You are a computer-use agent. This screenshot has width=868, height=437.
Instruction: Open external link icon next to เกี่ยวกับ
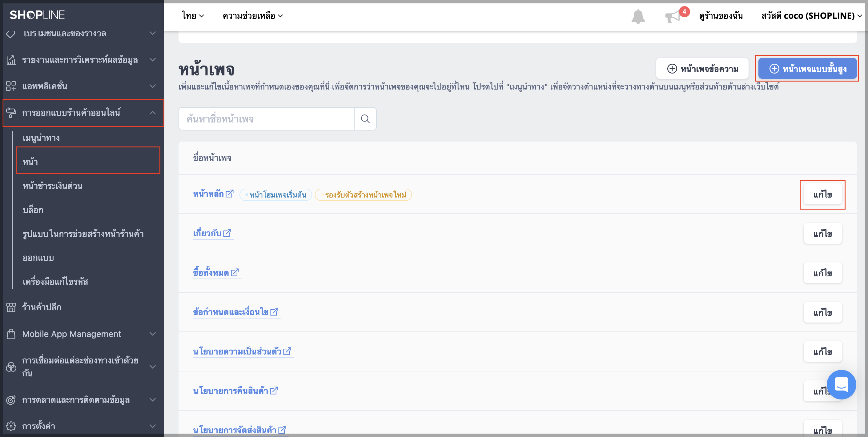point(227,233)
